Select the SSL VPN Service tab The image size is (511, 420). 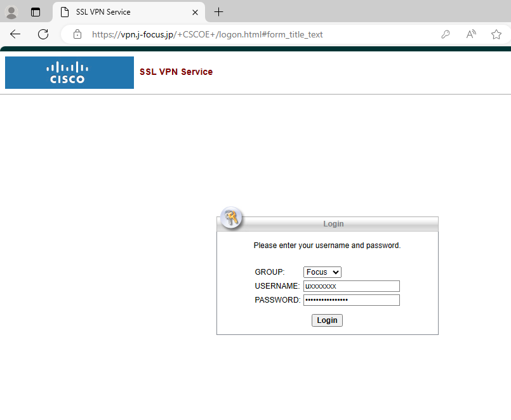click(129, 12)
